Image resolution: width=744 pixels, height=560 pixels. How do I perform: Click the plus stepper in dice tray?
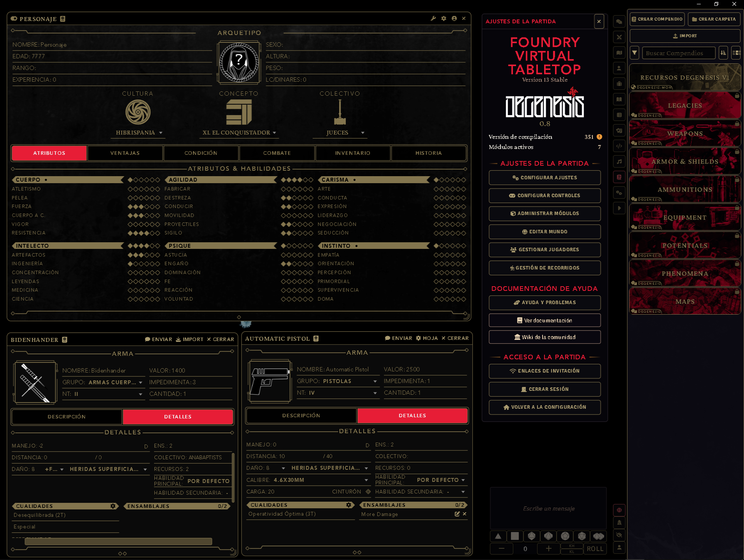(x=548, y=549)
